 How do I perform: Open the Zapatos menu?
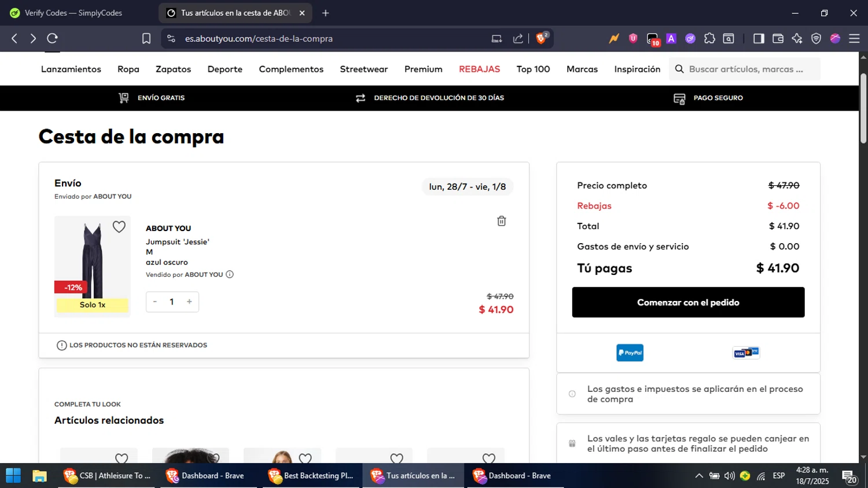tap(173, 69)
